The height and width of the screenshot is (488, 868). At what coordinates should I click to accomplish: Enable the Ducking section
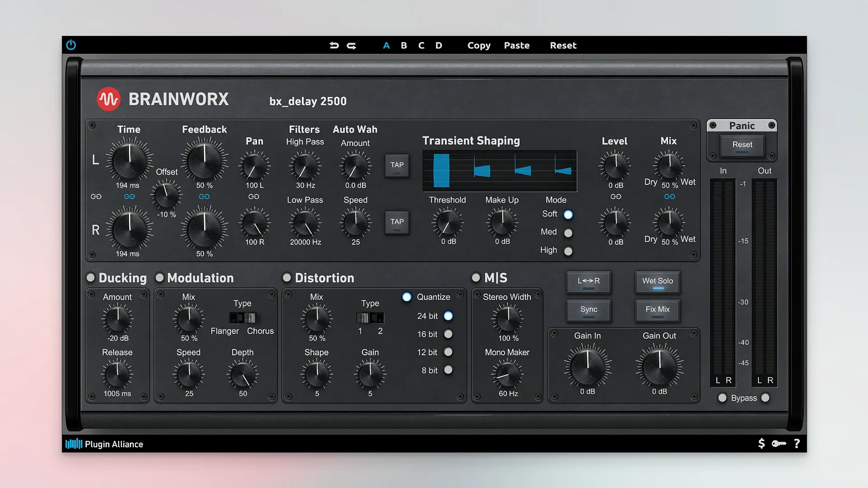point(91,278)
